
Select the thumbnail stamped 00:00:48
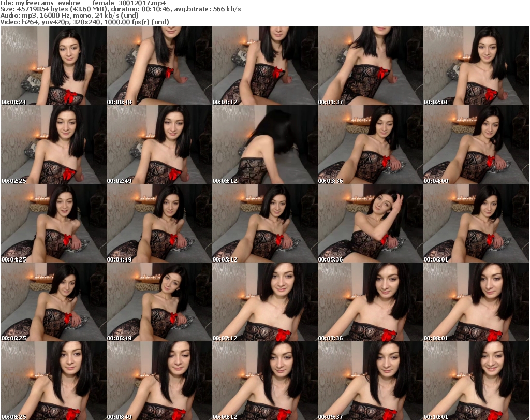click(159, 66)
